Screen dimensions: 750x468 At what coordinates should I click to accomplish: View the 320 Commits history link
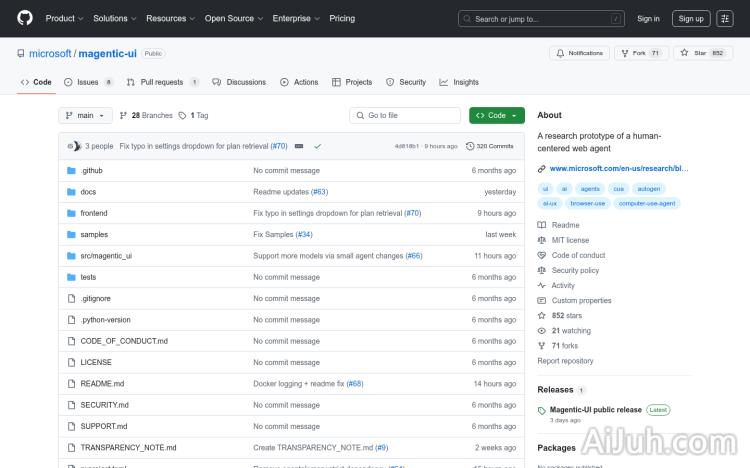[490, 146]
